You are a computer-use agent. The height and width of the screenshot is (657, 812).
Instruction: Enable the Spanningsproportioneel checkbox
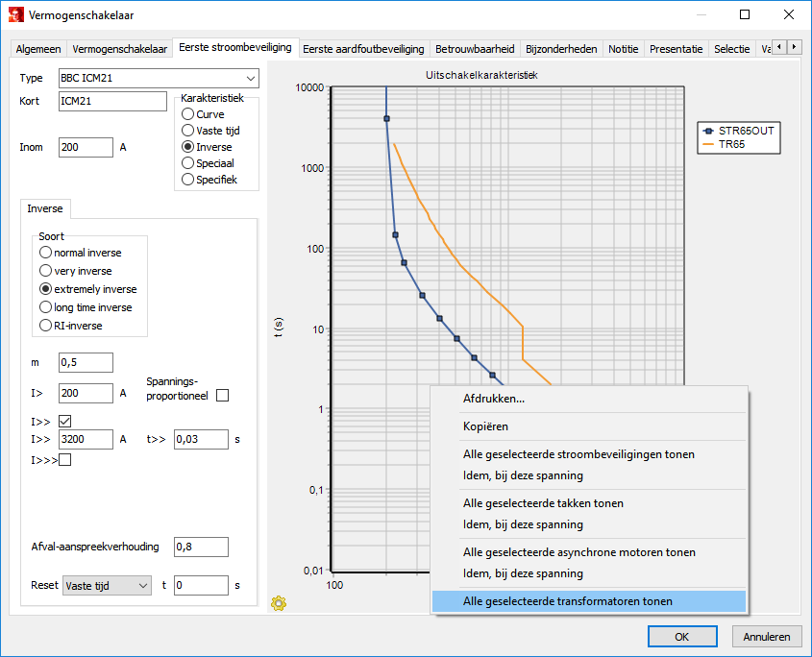coord(223,395)
